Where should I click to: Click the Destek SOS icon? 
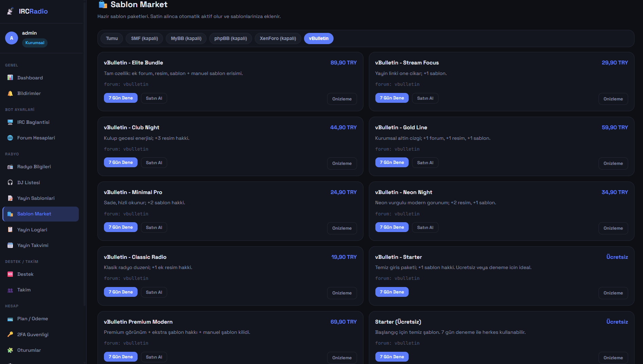[10, 274]
